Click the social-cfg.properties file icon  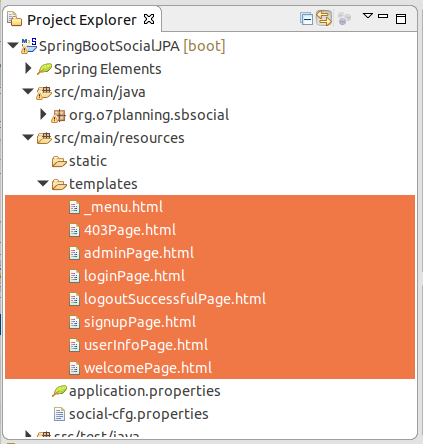coord(59,414)
